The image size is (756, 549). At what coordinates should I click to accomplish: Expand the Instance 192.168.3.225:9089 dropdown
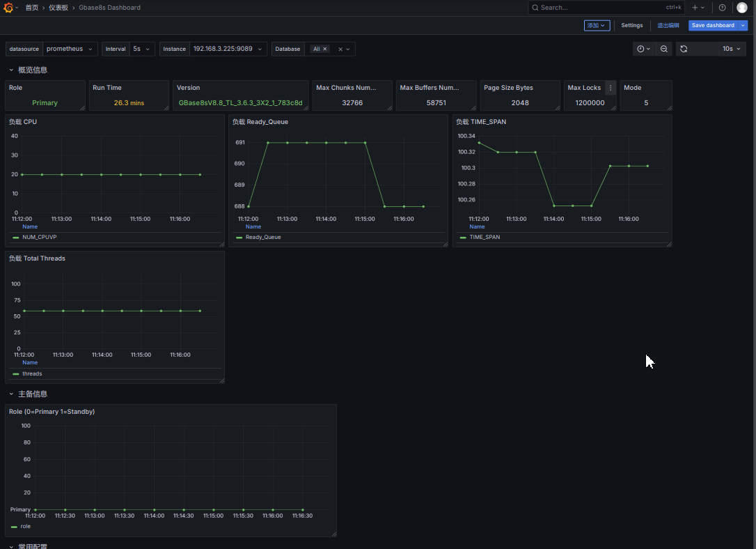click(228, 49)
